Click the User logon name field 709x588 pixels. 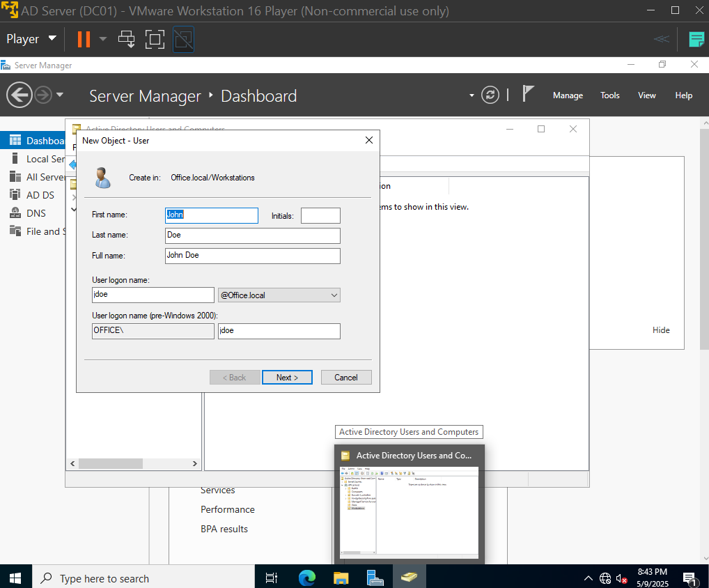pyautogui.click(x=153, y=295)
